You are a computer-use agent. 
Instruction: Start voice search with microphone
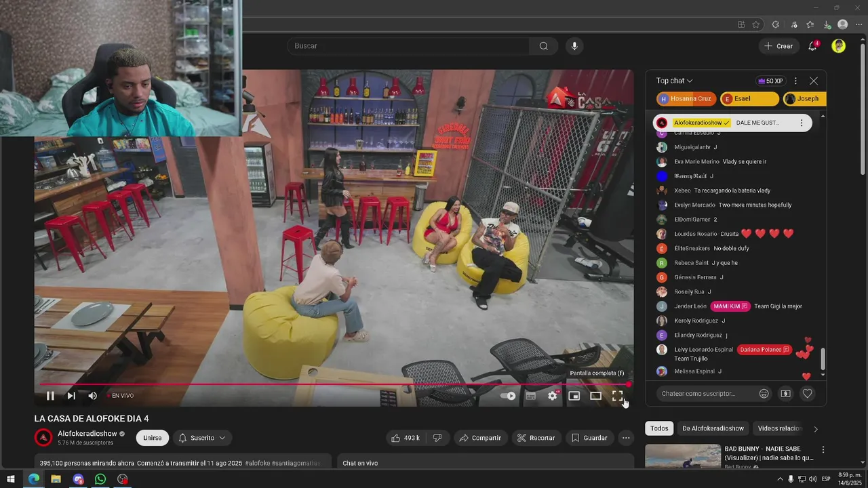coord(574,46)
